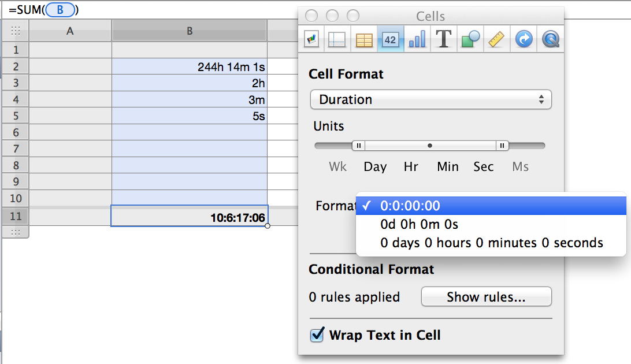Select the Format inspector (42) icon
The height and width of the screenshot is (364, 631).
click(390, 39)
